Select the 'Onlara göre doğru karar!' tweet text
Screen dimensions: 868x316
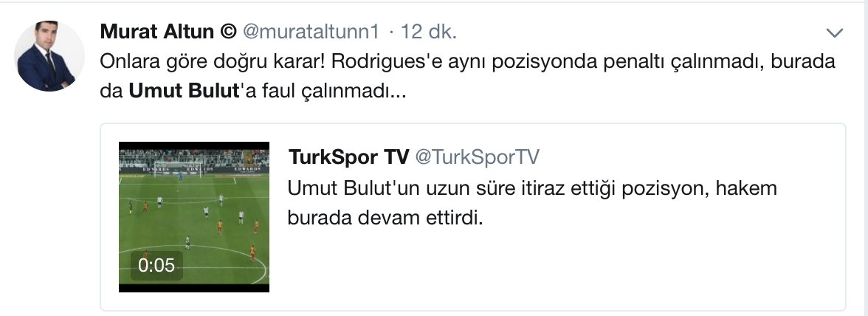[x=213, y=61]
